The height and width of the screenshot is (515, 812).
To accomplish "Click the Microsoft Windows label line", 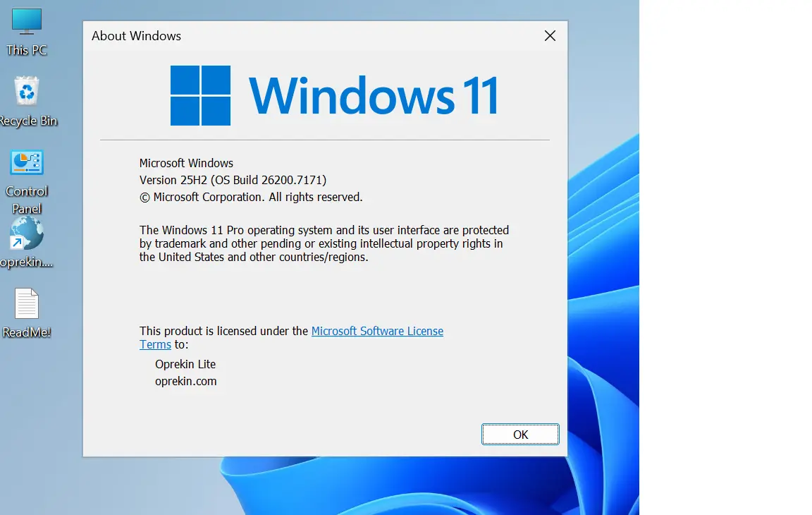I will (186, 163).
